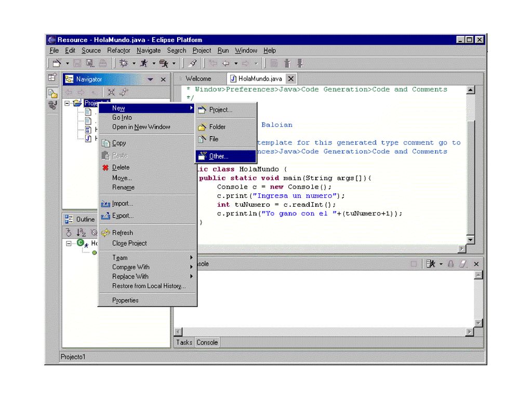Choose Copy from the context menu

tap(147, 143)
